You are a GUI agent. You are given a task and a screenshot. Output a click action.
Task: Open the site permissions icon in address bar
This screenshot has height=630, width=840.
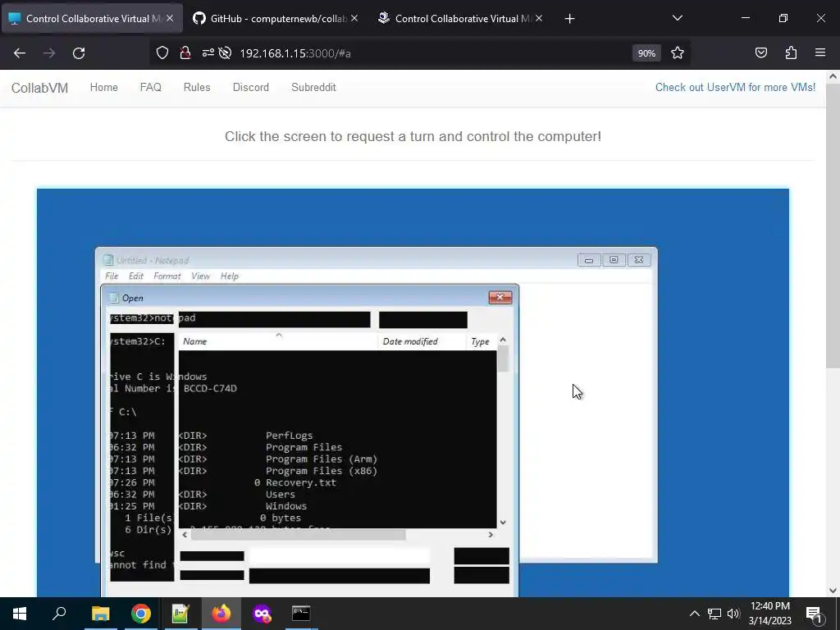coord(208,52)
